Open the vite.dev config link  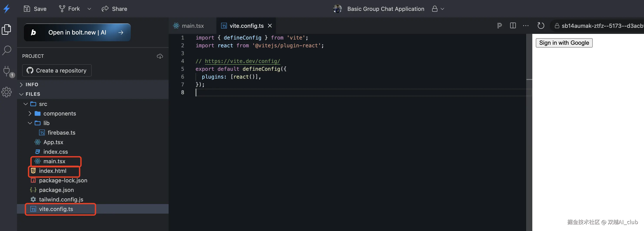click(x=242, y=61)
